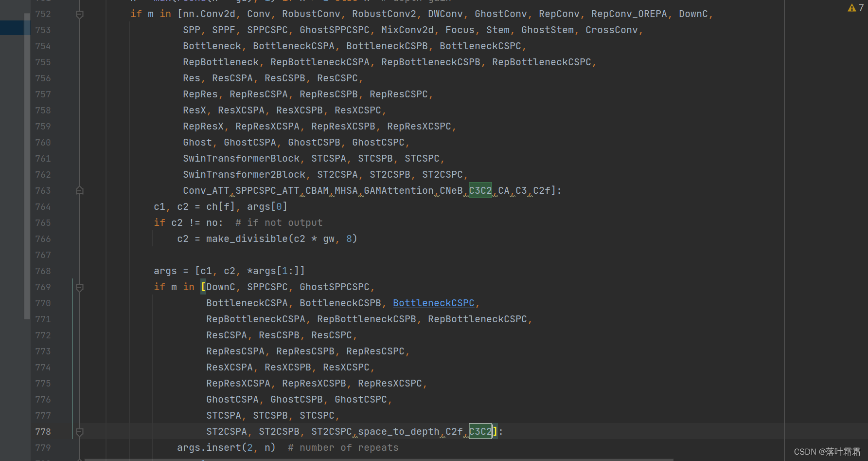868x461 pixels.
Task: Click the make_divisible function name on line 766
Action: click(x=246, y=239)
